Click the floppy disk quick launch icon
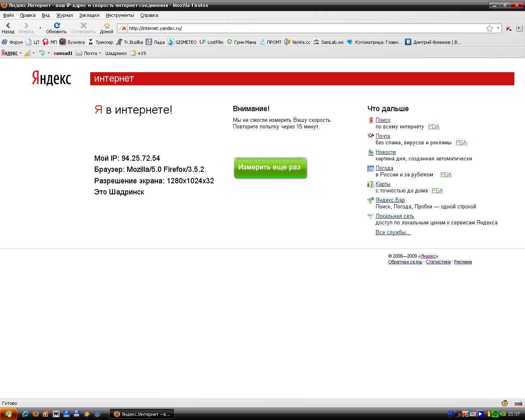The width and height of the screenshot is (525, 420). click(x=77, y=414)
